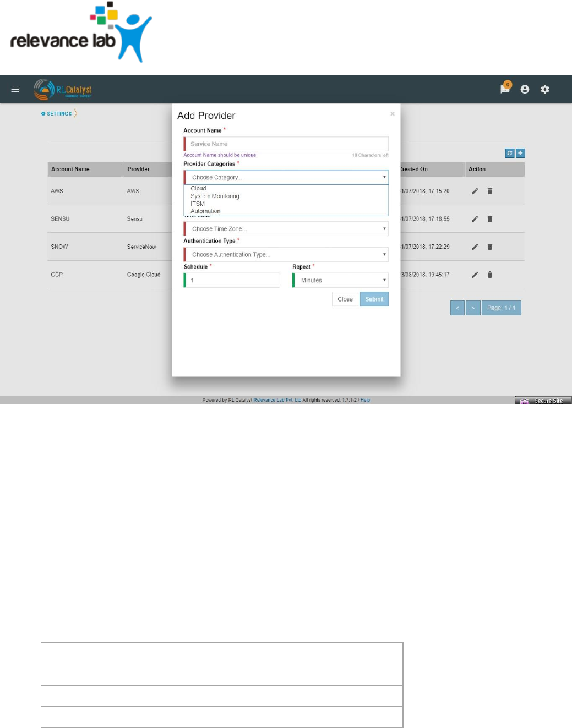Open the Choose Category dropdown
Image resolution: width=572 pixels, height=728 pixels.
click(286, 177)
